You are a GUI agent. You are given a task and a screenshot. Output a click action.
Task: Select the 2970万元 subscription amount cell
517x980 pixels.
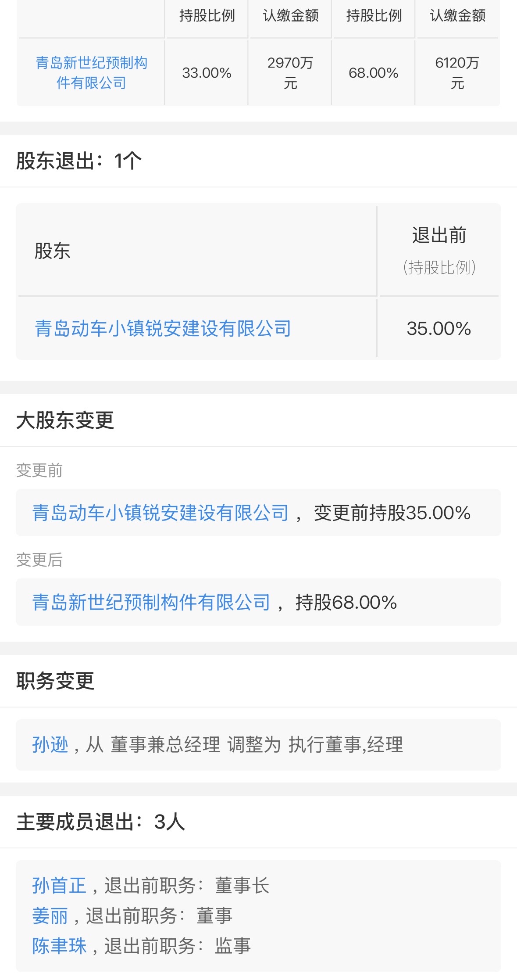pyautogui.click(x=290, y=73)
